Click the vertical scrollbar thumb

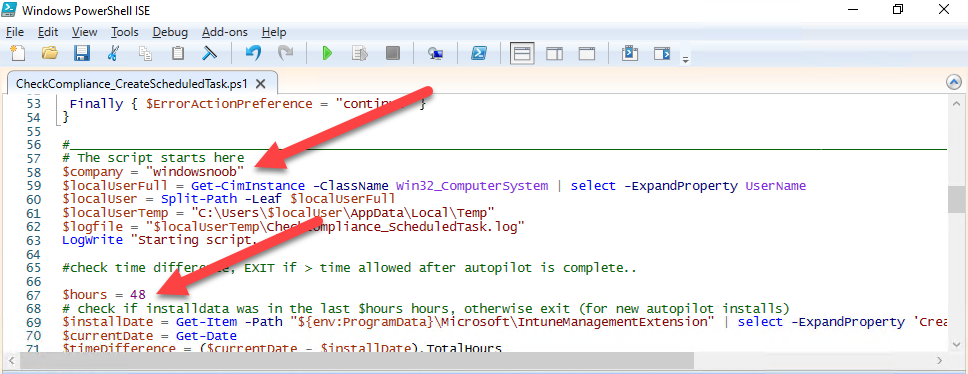pyautogui.click(x=957, y=199)
